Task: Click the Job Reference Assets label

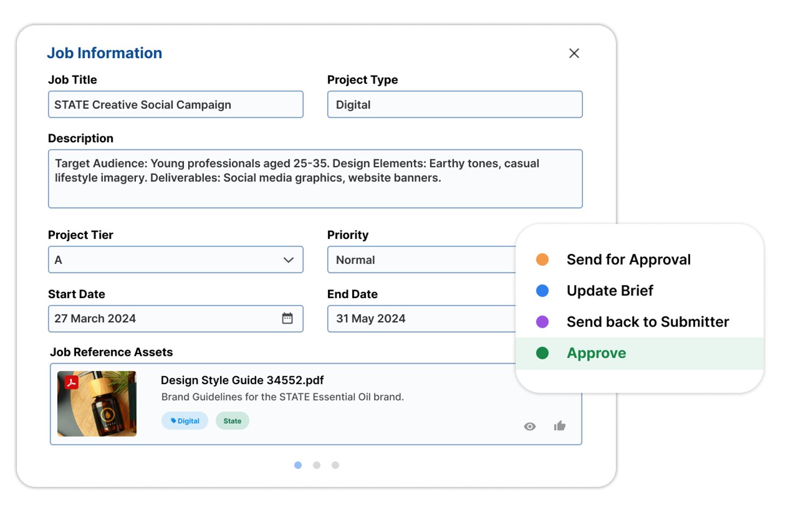Action: (112, 352)
